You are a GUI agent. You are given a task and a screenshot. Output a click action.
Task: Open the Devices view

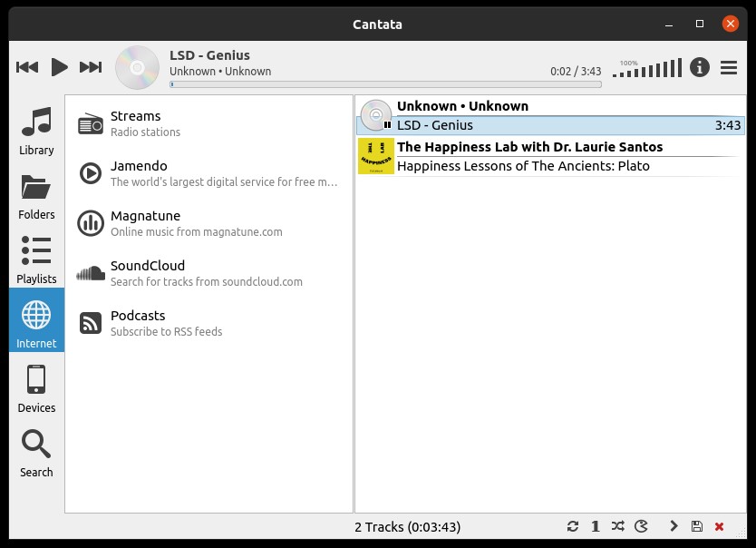[x=36, y=388]
